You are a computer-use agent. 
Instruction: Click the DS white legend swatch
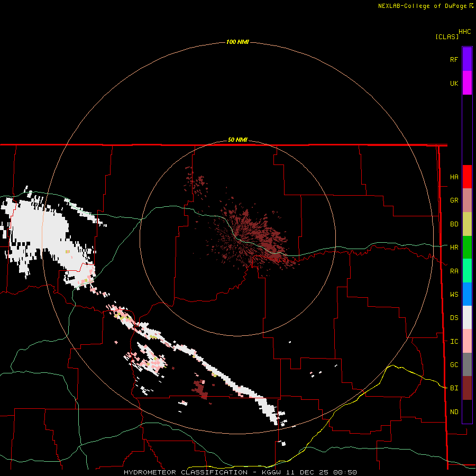(467, 317)
